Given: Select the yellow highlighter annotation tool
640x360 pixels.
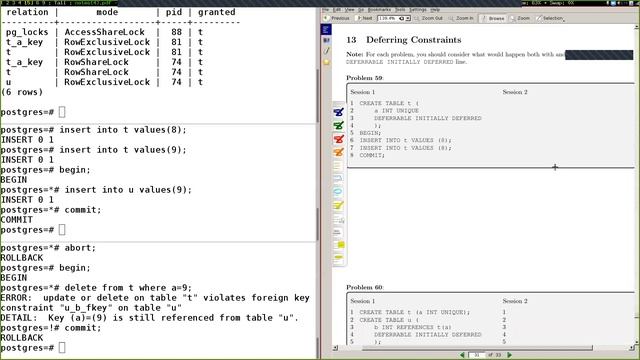Looking at the screenshot, I should tap(338, 205).
